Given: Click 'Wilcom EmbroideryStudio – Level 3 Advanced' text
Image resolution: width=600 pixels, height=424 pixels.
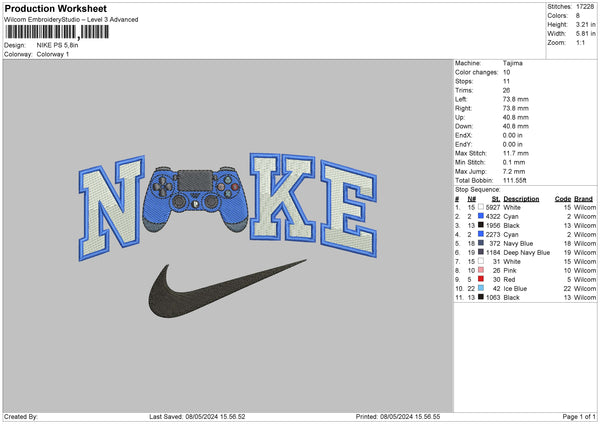Looking at the screenshot, I should tap(71, 20).
